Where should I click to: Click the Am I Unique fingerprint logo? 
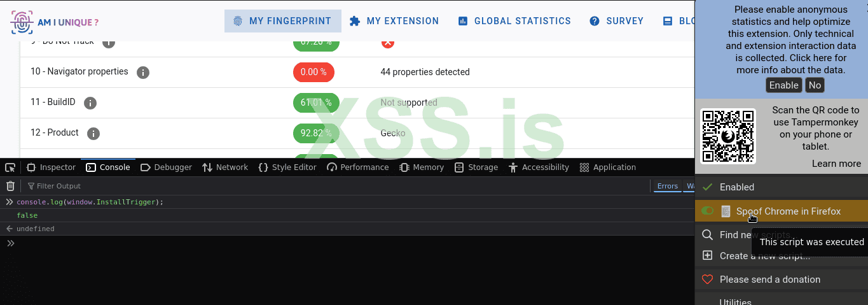point(22,22)
